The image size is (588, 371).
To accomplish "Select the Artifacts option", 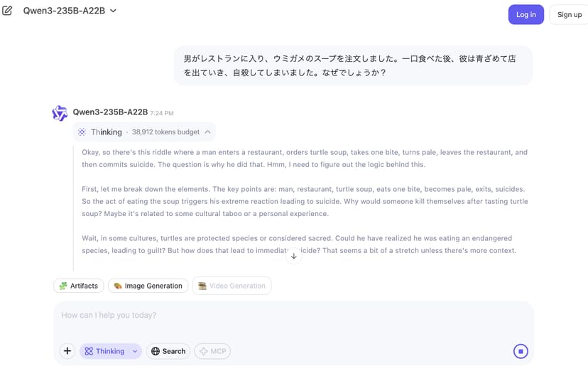I will (x=78, y=286).
